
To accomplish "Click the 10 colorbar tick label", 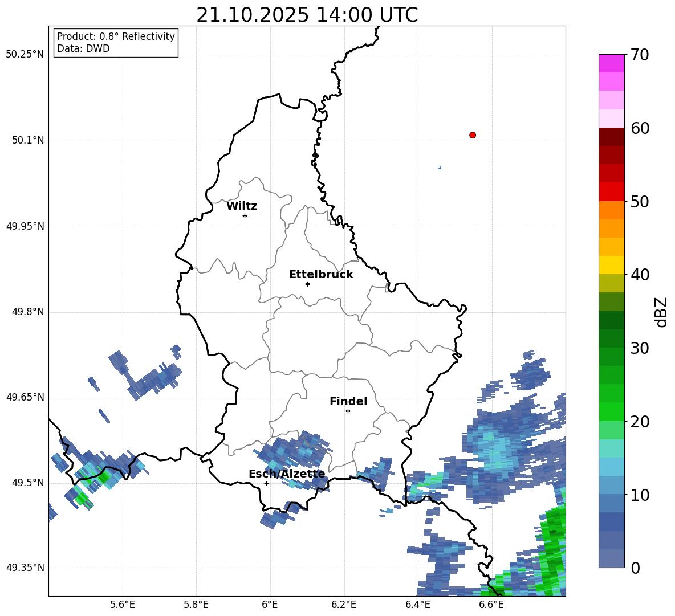I will [640, 495].
